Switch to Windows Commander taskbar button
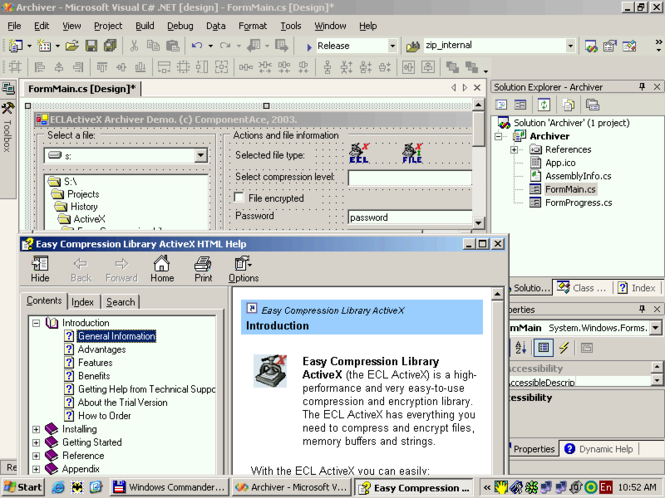The height and width of the screenshot is (498, 665). 170,487
